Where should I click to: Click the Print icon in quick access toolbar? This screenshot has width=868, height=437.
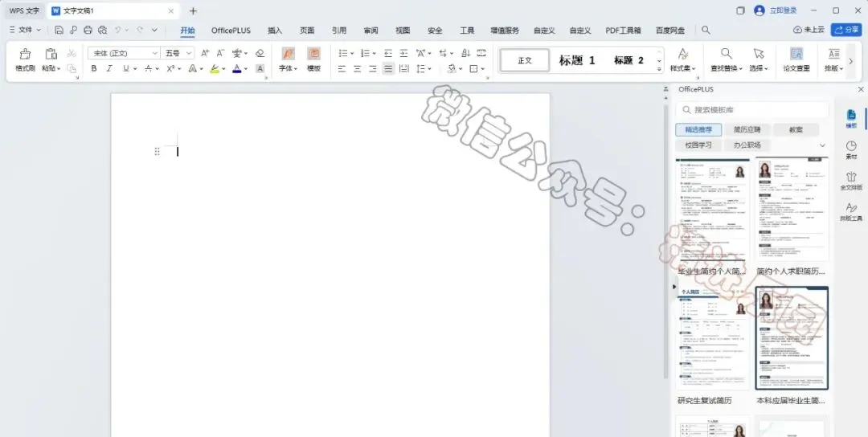88,30
